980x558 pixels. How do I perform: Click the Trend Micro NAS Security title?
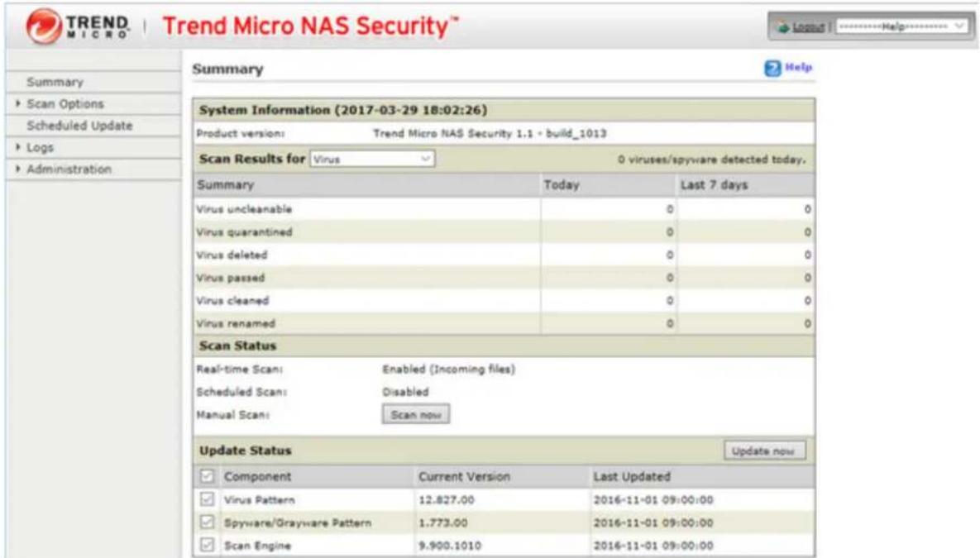pyautogui.click(x=311, y=26)
